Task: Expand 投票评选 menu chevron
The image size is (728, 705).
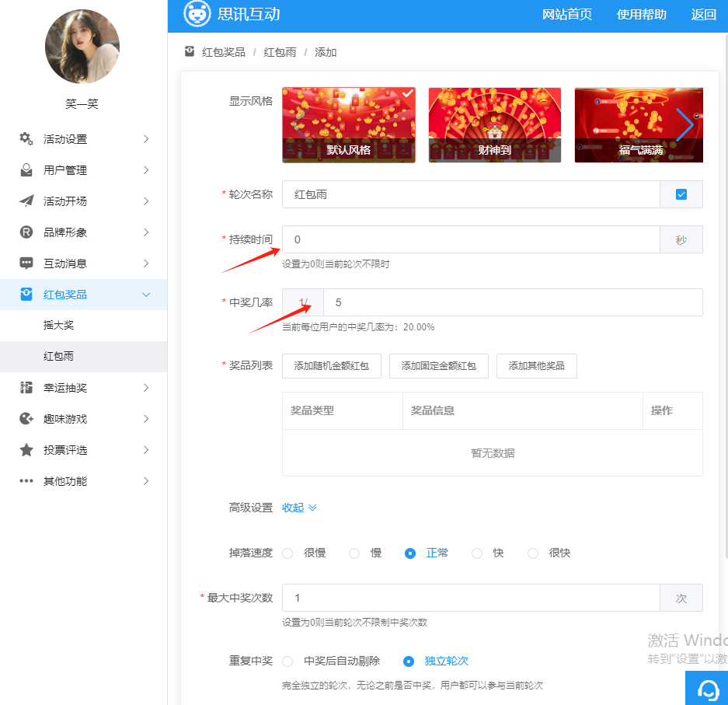Action: 146,450
